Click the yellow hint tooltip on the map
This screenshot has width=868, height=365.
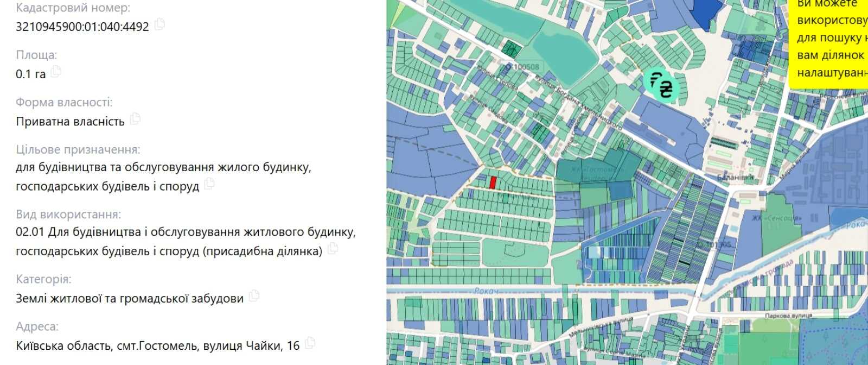(828, 43)
